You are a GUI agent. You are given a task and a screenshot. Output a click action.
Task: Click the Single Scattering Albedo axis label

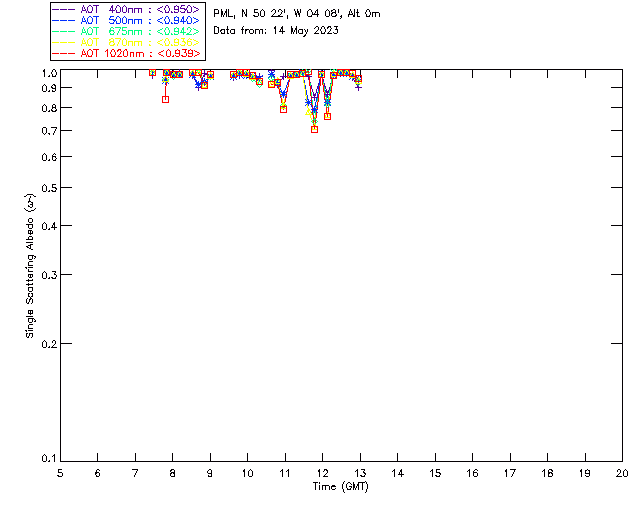pos(31,266)
